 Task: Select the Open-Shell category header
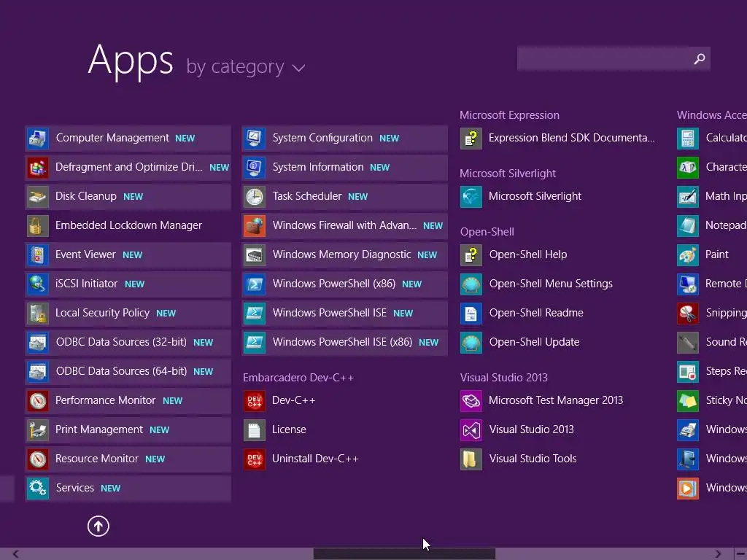[487, 232]
